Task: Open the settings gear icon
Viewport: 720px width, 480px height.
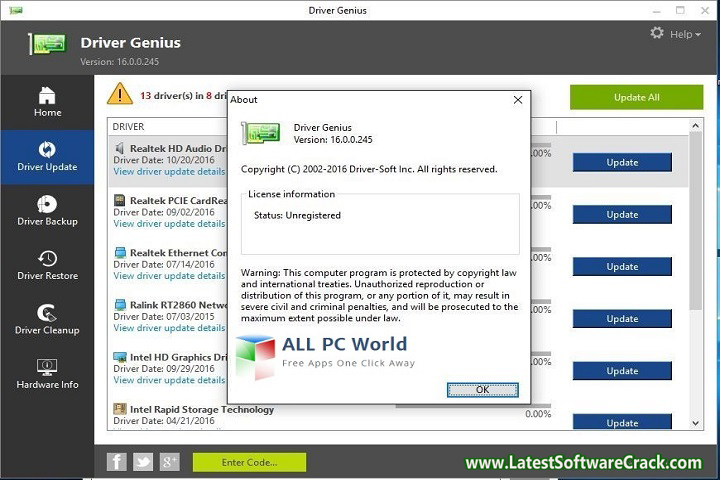Action: coord(657,33)
